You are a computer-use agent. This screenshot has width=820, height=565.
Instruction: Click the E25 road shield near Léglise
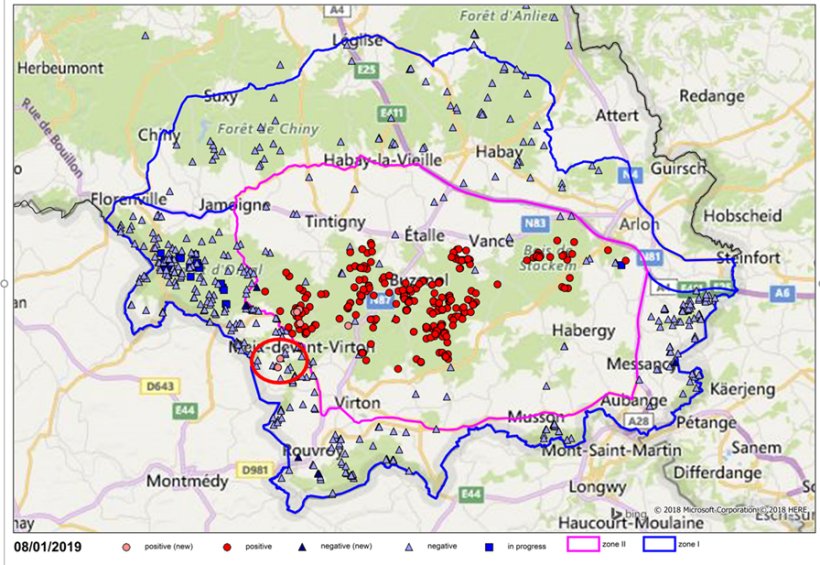pos(367,70)
